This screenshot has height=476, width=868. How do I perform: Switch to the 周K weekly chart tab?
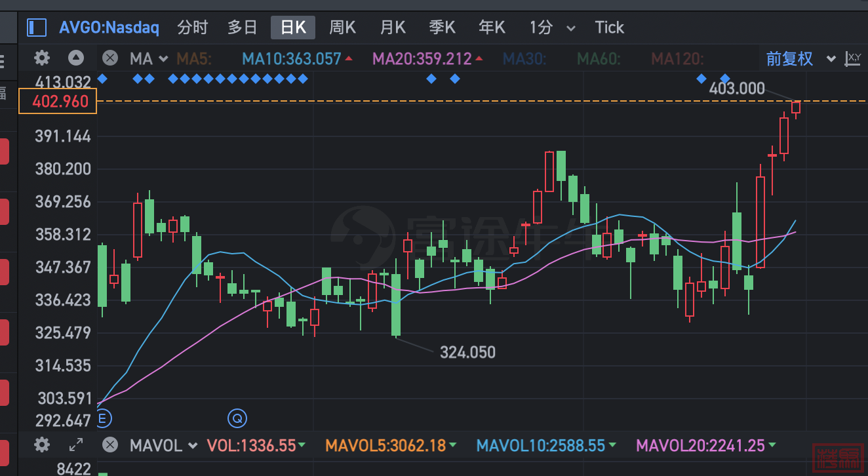pos(342,28)
